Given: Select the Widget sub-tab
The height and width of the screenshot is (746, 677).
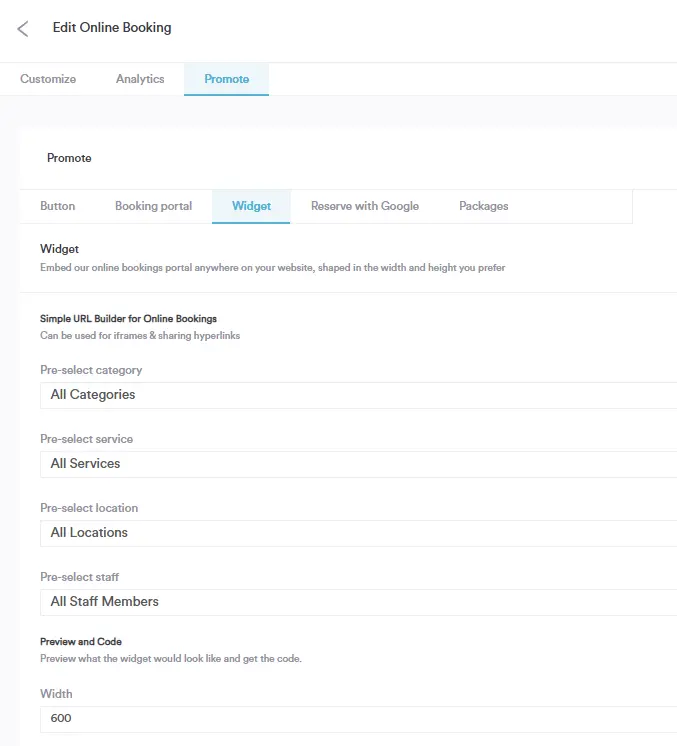Looking at the screenshot, I should click(251, 206).
